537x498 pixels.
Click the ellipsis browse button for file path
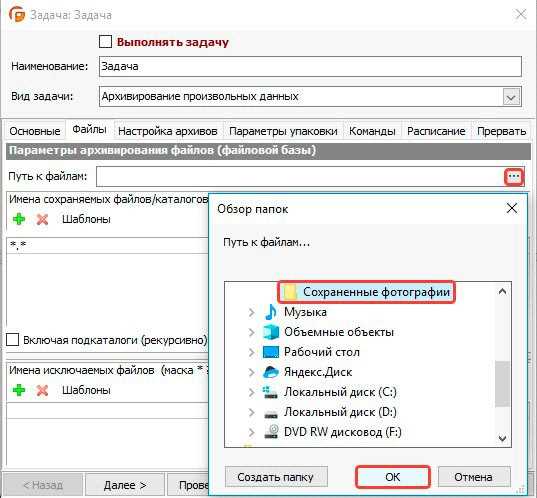point(514,176)
